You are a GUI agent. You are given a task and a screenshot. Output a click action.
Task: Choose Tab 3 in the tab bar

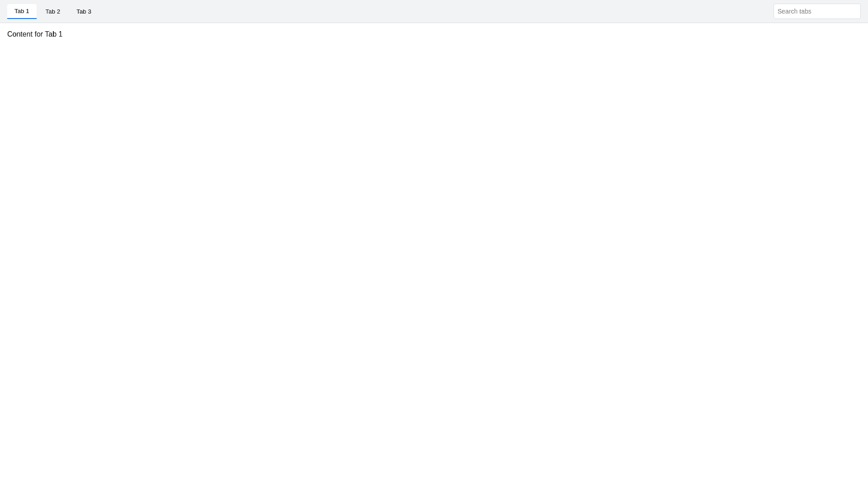click(x=84, y=11)
